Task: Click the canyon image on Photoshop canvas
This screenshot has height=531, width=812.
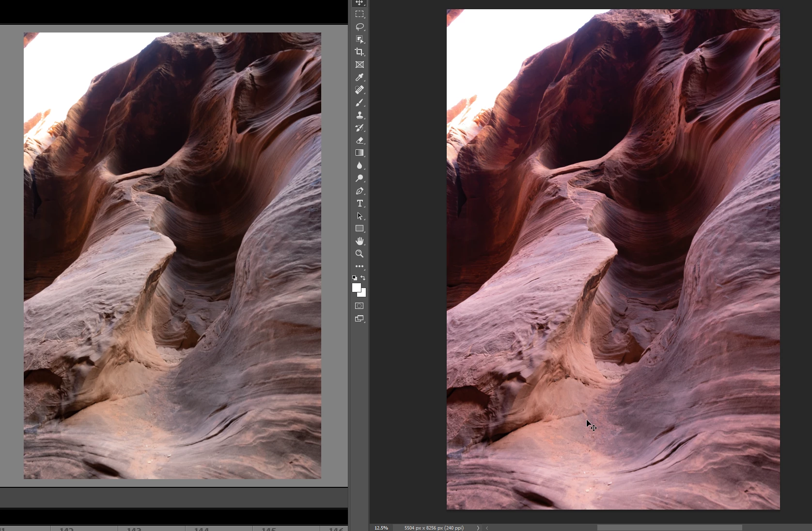Action: click(x=613, y=259)
